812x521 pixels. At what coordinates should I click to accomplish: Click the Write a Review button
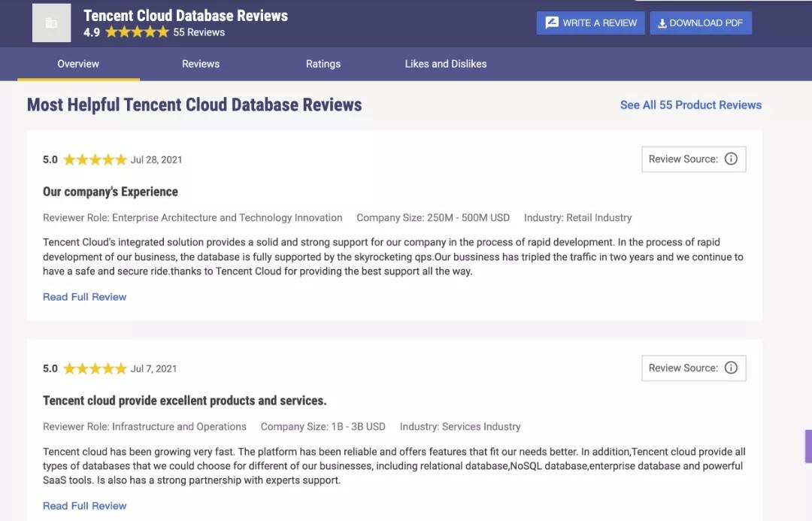[590, 23]
